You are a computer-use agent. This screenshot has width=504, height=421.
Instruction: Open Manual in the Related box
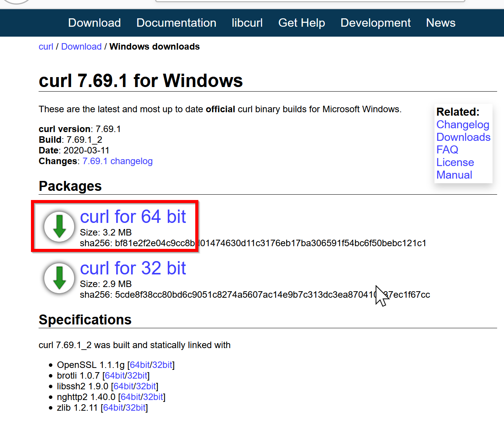point(454,175)
